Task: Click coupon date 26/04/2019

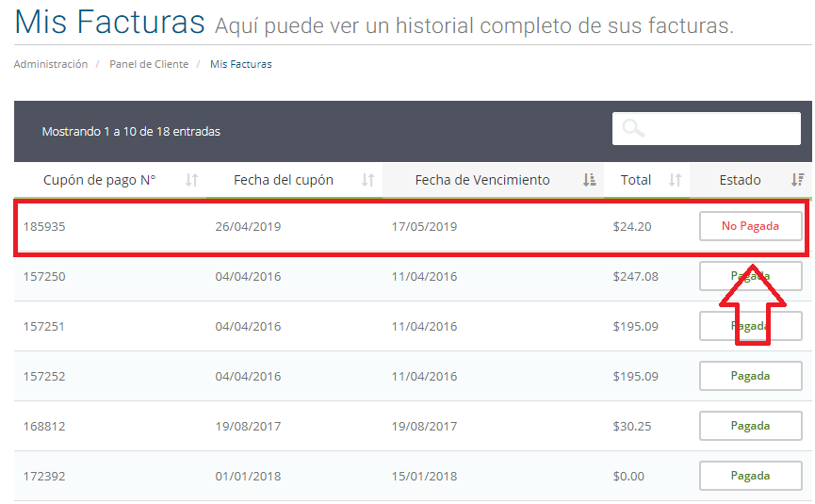Action: pos(248,226)
